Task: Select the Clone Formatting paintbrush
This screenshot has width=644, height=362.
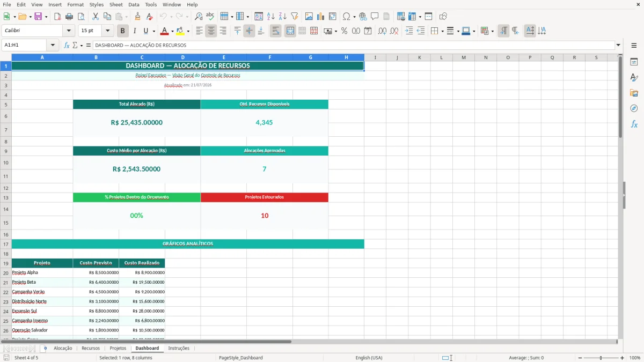Action: (138, 17)
